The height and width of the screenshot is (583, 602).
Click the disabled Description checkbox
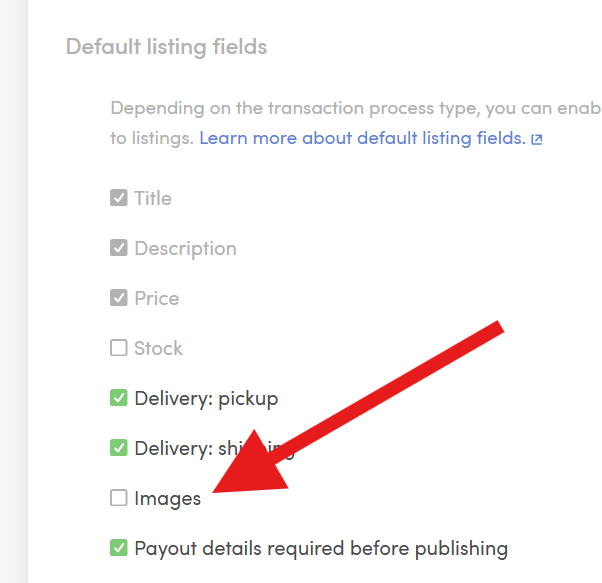click(x=119, y=248)
